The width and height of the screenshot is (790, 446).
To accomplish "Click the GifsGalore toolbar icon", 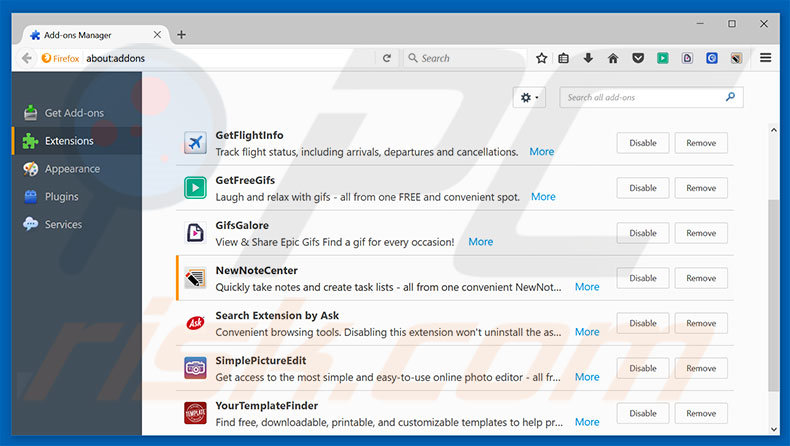I will pos(687,58).
